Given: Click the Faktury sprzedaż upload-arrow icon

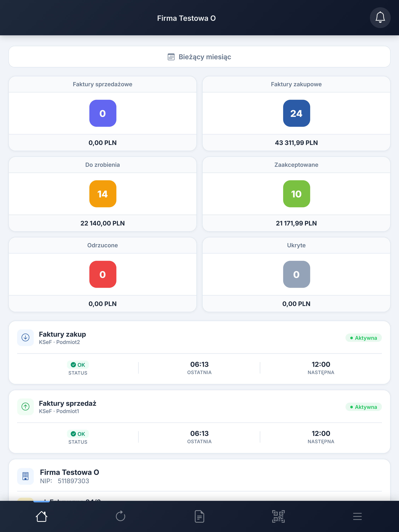Looking at the screenshot, I should [x=26, y=407].
